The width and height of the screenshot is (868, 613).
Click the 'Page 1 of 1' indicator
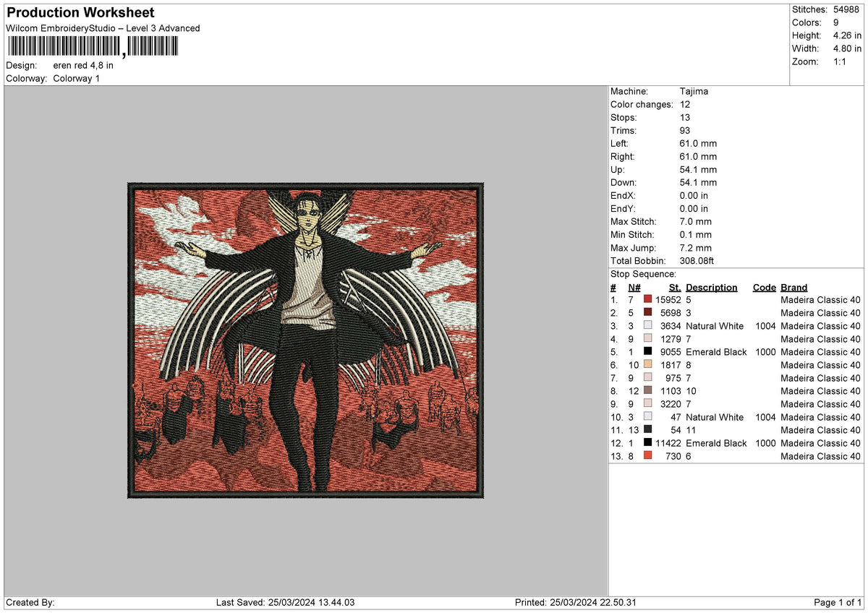pyautogui.click(x=838, y=602)
